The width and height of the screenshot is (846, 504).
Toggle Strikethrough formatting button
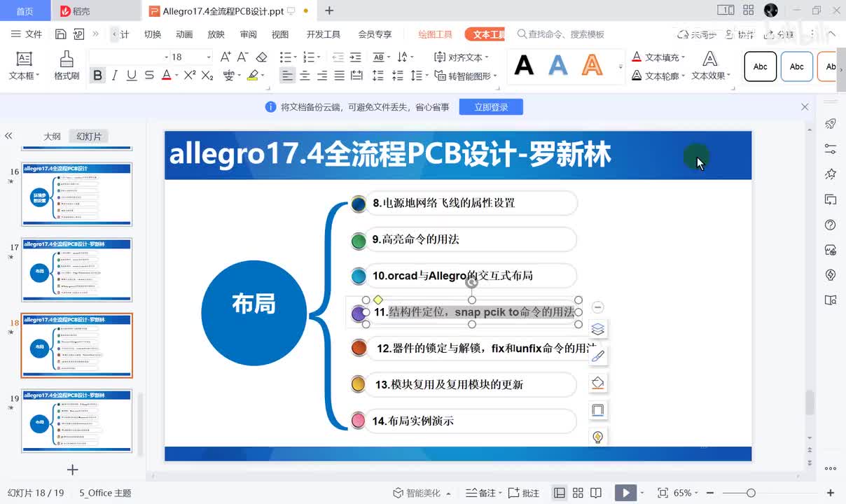click(x=149, y=76)
